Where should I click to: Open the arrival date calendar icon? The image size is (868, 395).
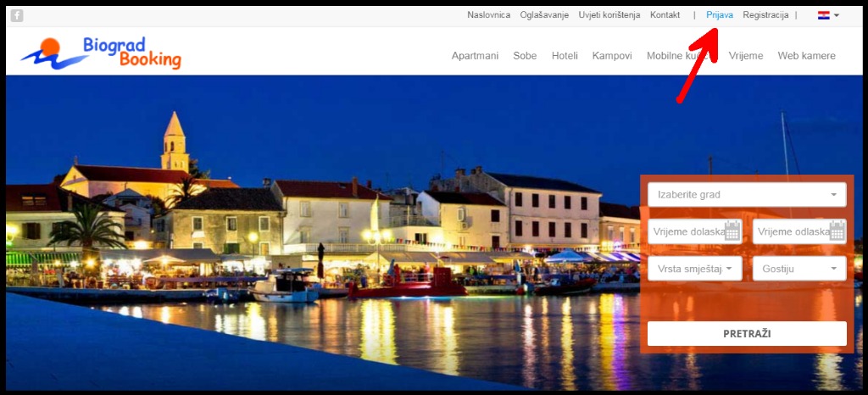point(732,231)
